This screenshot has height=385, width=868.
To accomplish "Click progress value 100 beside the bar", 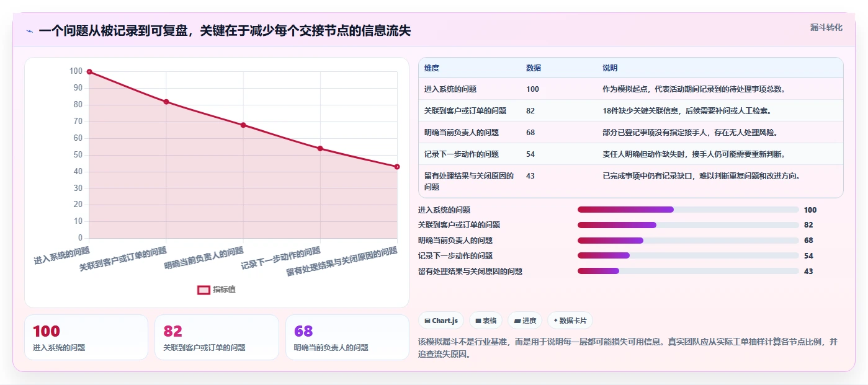I will (810, 210).
